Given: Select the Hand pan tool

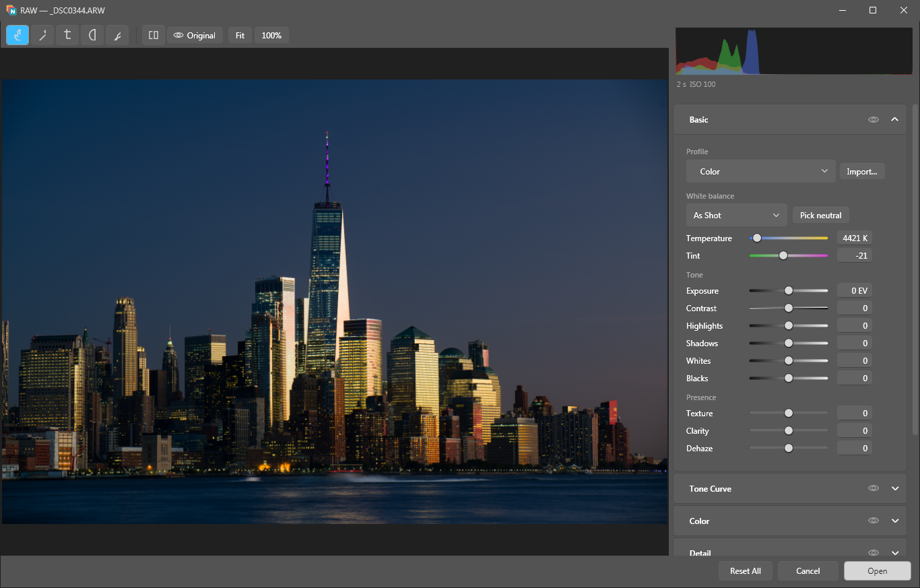Looking at the screenshot, I should pos(18,35).
